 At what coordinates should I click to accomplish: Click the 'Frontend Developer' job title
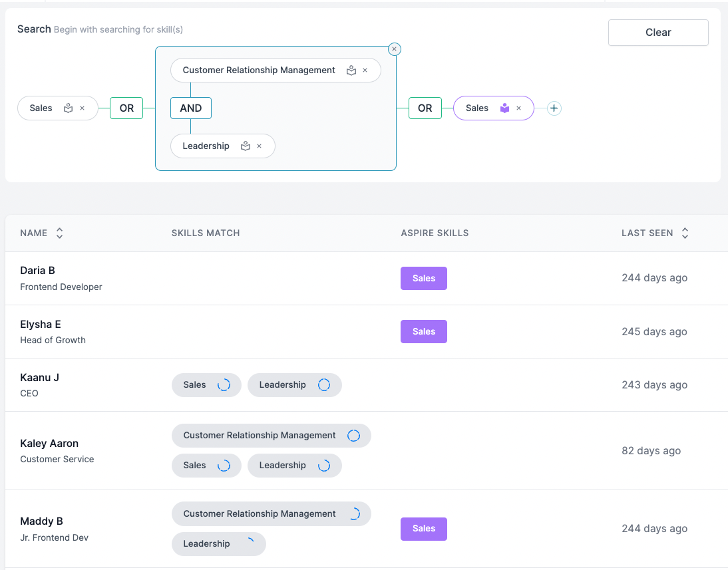click(x=61, y=287)
